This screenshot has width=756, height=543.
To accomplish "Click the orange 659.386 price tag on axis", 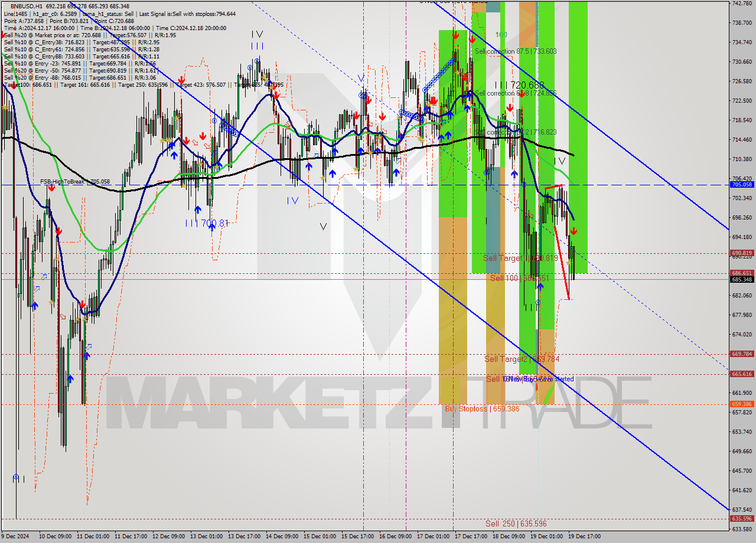I will point(742,404).
